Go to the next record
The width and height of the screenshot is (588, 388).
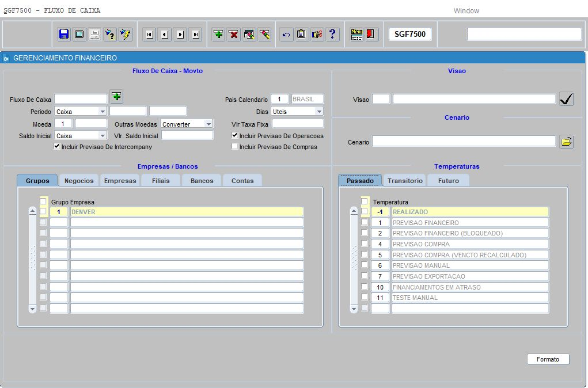pos(180,35)
